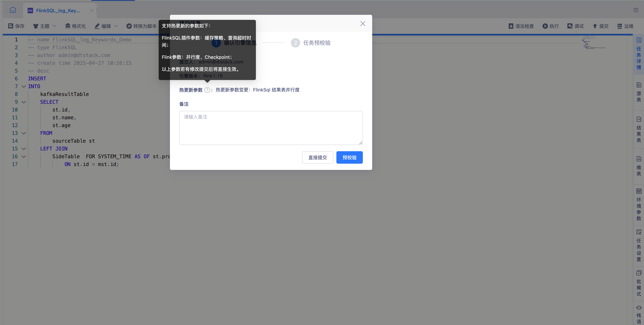
Task: Collapse the LEFT JOIN fold at line 15
Action: click(x=24, y=149)
